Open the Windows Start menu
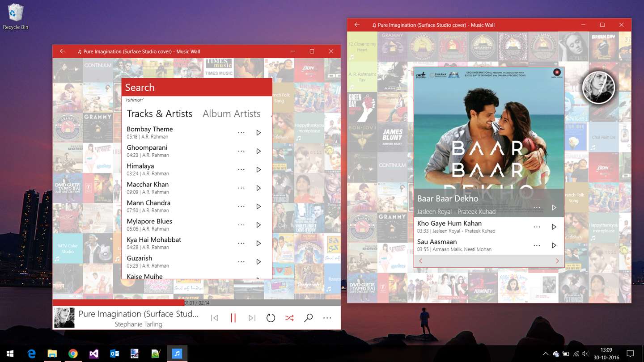 10,354
